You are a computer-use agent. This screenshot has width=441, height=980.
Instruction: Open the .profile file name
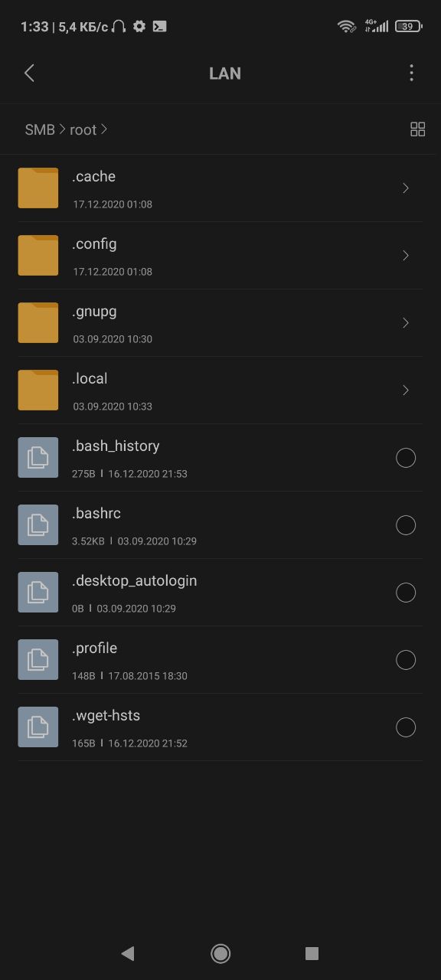click(95, 648)
